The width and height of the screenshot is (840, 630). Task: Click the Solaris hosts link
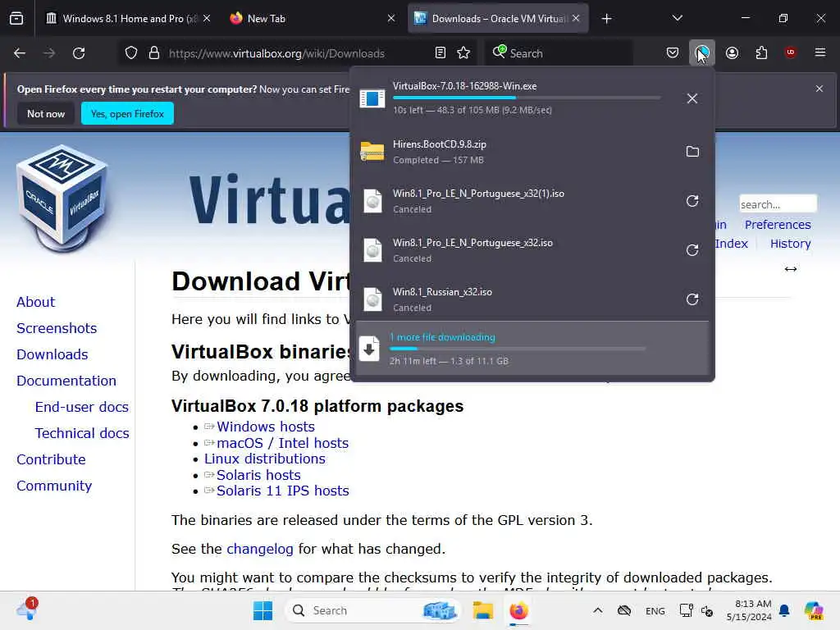258,475
